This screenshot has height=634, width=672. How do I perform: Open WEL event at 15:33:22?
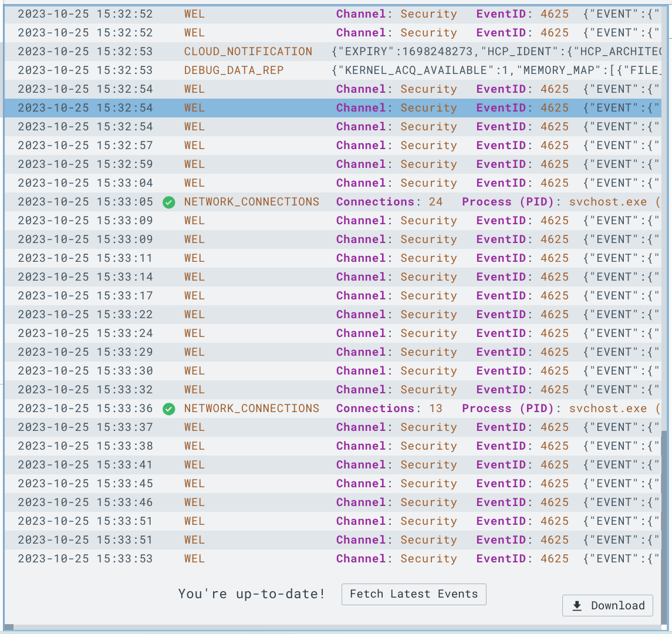coord(333,315)
